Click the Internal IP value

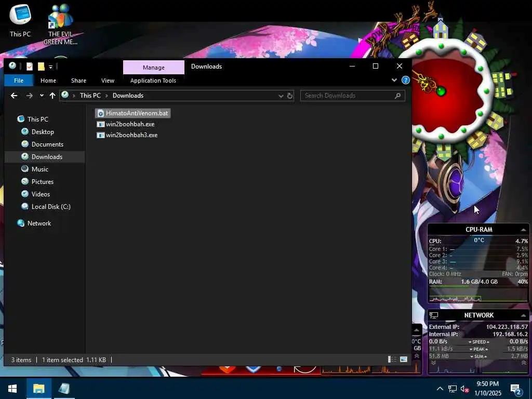[510, 334]
